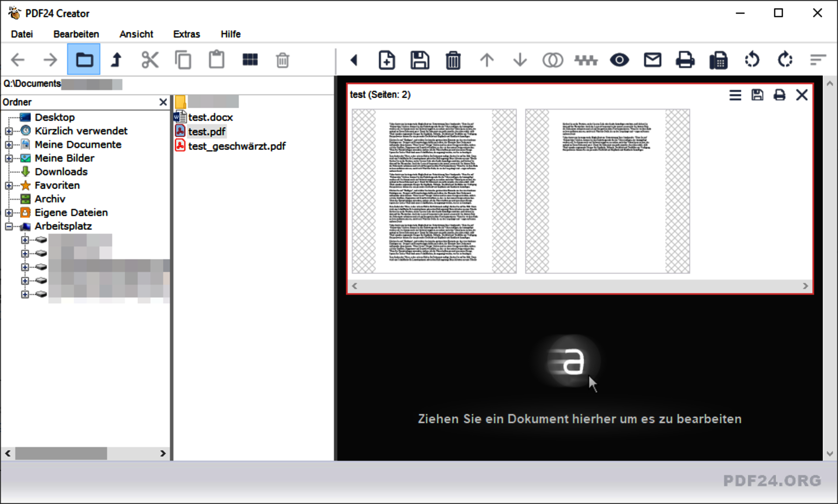The height and width of the screenshot is (504, 838).
Task: Click the add new document icon
Action: pyautogui.click(x=386, y=60)
